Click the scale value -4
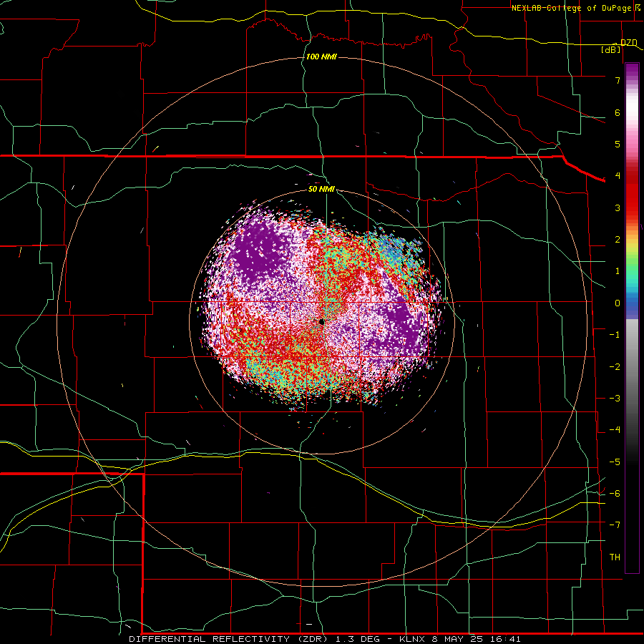Screen dimensions: 644x644 (615, 430)
